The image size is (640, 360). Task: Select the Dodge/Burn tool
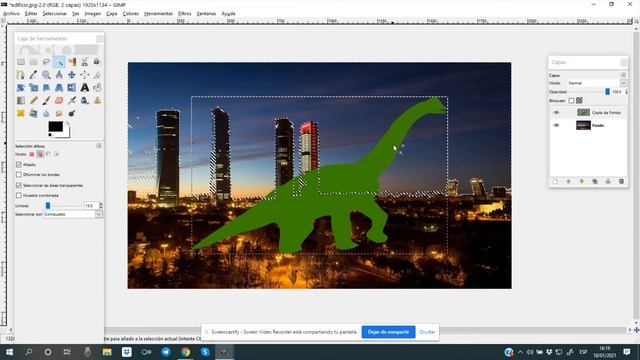[x=72, y=113]
